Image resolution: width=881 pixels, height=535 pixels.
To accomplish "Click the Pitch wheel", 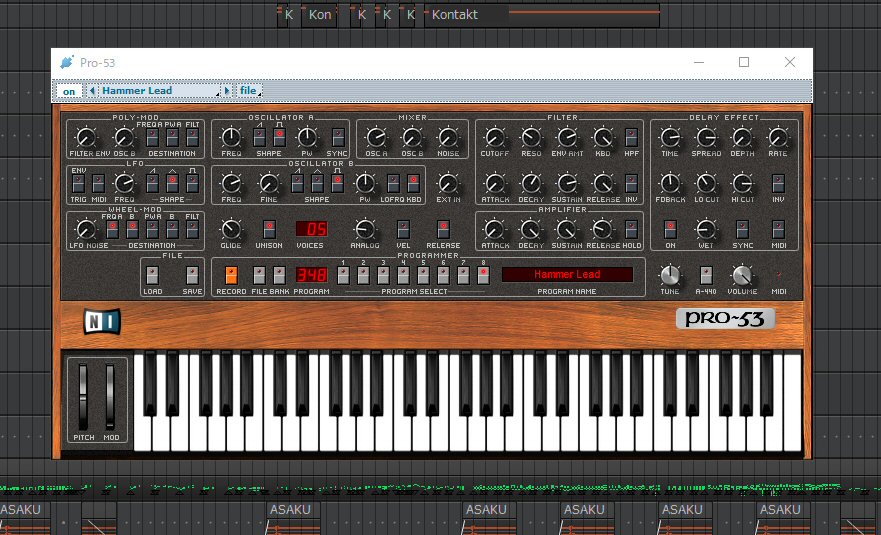I will [x=84, y=397].
